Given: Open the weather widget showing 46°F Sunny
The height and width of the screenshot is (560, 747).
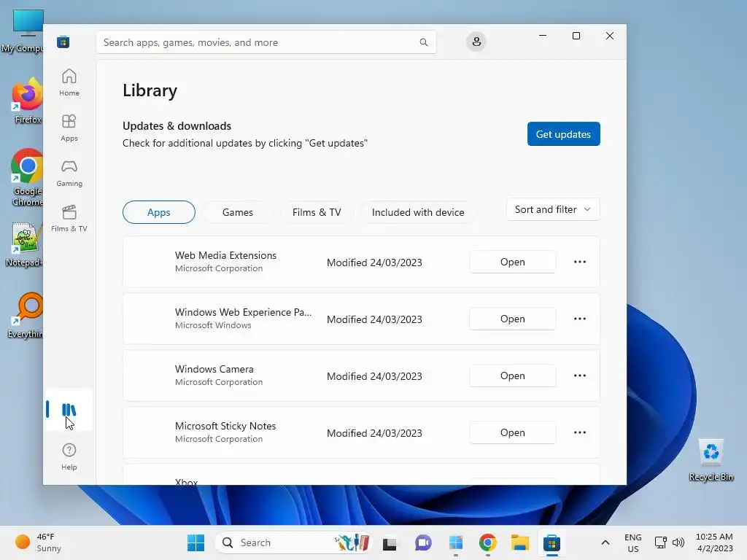Looking at the screenshot, I should tap(38, 542).
